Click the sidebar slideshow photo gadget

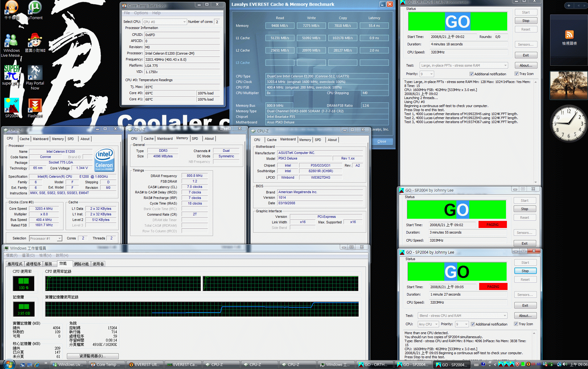tap(569, 85)
